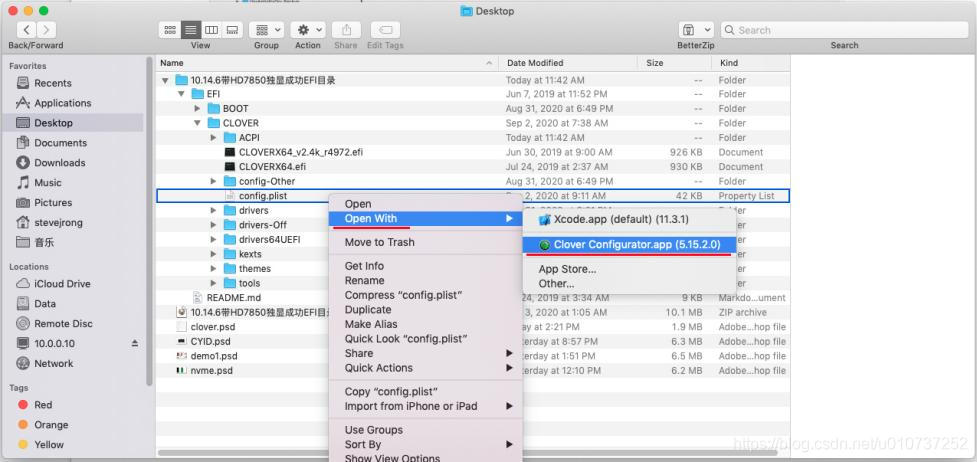Expand the ACPI folder
The image size is (977, 462).
(x=214, y=138)
